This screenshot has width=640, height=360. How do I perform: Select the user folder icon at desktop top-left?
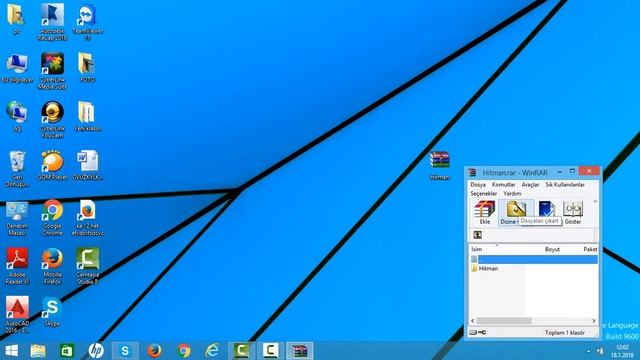coord(16,19)
